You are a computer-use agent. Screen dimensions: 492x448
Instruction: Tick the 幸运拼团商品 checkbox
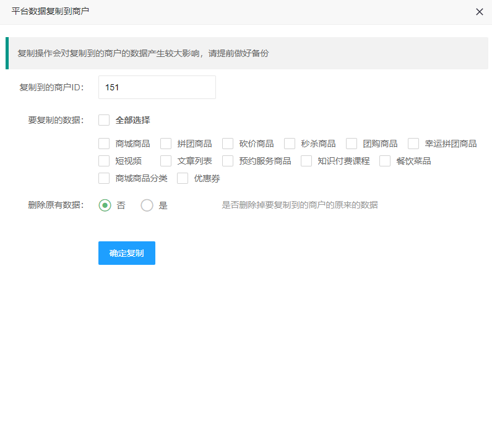413,144
